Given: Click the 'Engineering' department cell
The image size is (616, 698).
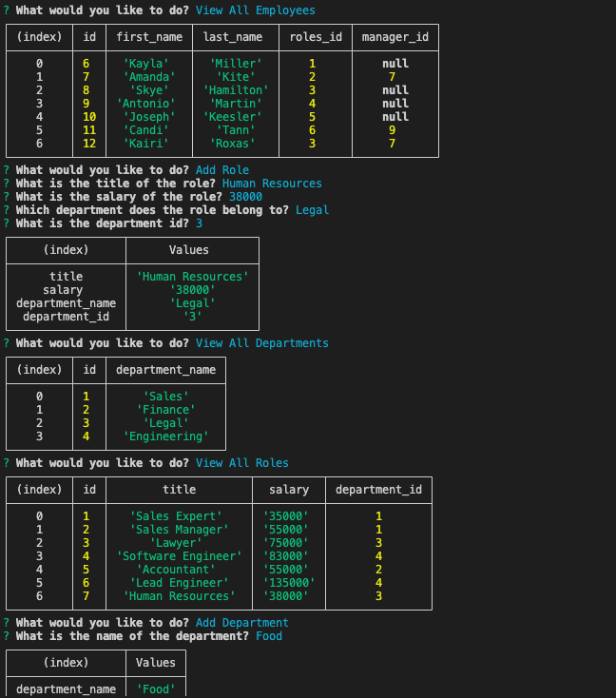Looking at the screenshot, I should coord(165,436).
